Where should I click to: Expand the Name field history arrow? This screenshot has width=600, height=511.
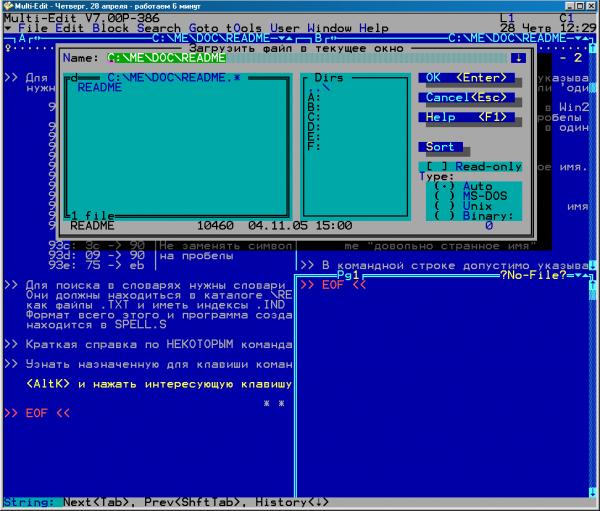coord(518,58)
